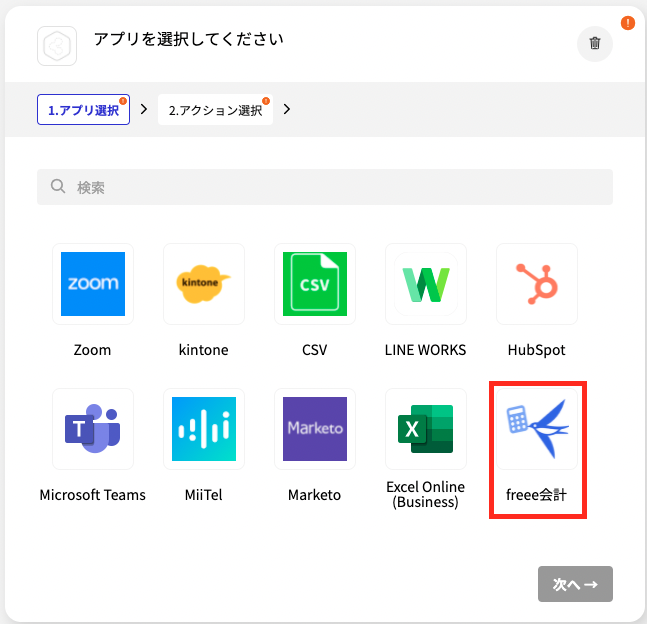Switch to the 2.アクション選択 step tab
Image resolution: width=647 pixels, height=624 pixels.
click(x=215, y=110)
